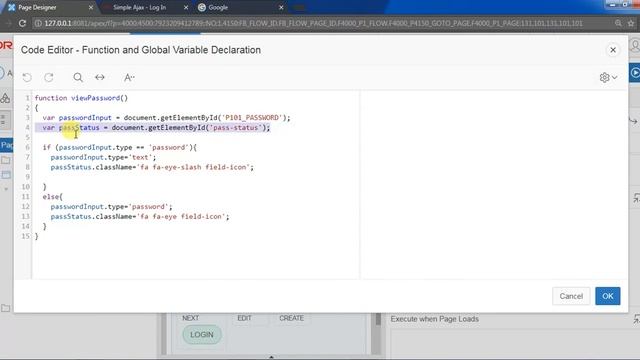The width and height of the screenshot is (640, 360).
Task: Close the Code Editor dialog with X
Action: point(613,50)
